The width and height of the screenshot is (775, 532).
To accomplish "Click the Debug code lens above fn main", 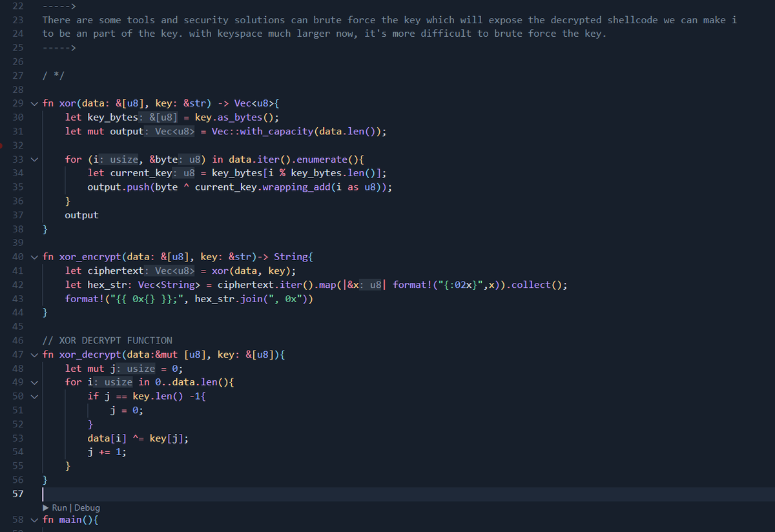I will tap(87, 507).
